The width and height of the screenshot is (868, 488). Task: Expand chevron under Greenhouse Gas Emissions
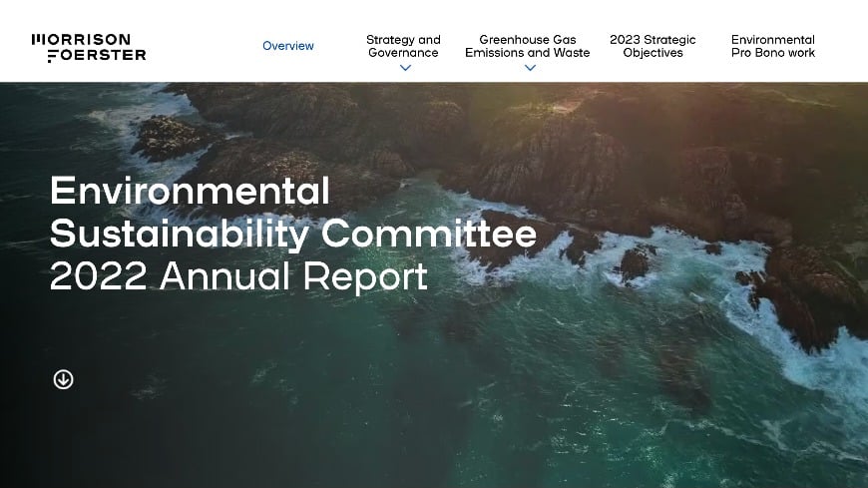[530, 68]
